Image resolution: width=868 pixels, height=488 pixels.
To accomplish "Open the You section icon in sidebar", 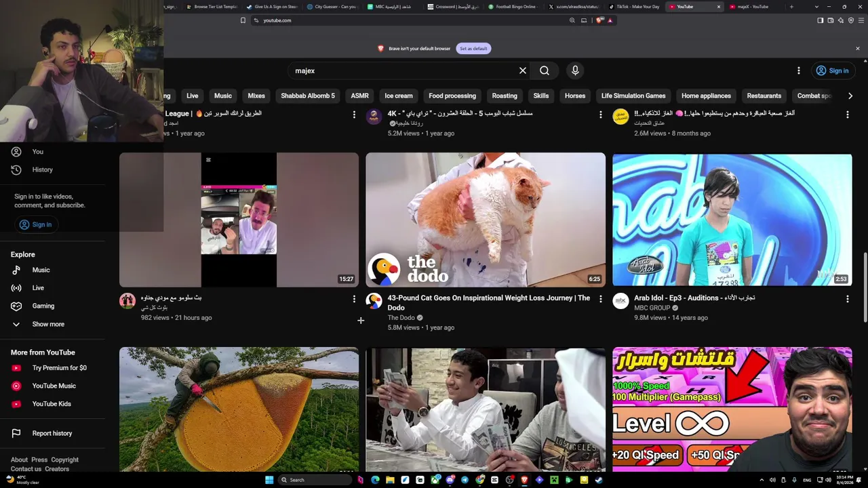I will pos(16,152).
